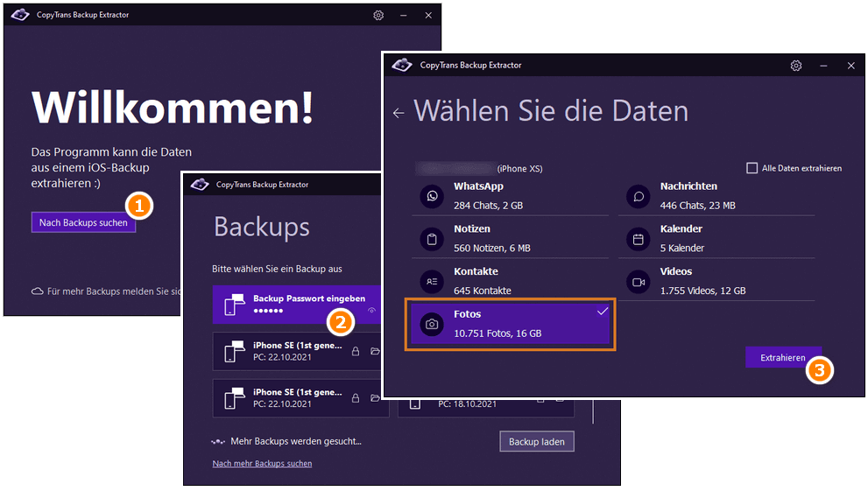Click the Extrahieren button
The height and width of the screenshot is (491, 868).
tap(783, 358)
